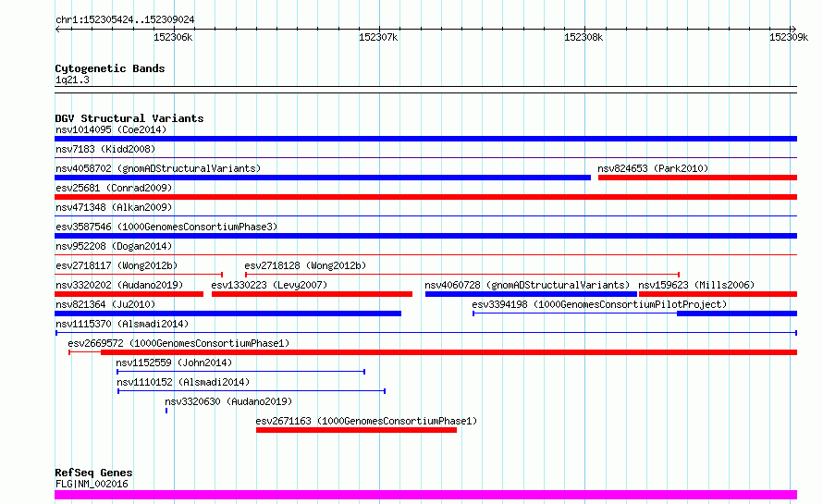The width and height of the screenshot is (823, 504).
Task: Click the nsv3320630 (Audano2019) label
Action: [x=228, y=401]
